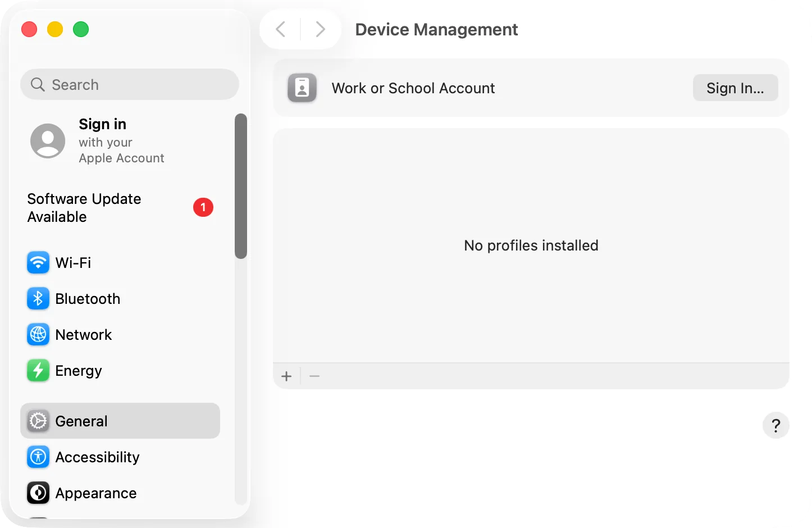Click the Network globe icon
This screenshot has height=528, width=812.
[38, 334]
